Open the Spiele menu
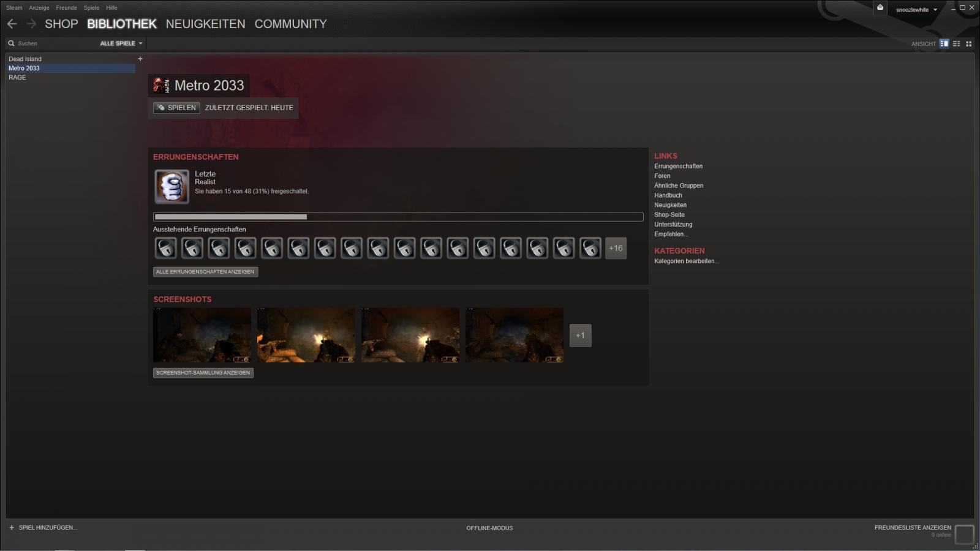 coord(91,8)
